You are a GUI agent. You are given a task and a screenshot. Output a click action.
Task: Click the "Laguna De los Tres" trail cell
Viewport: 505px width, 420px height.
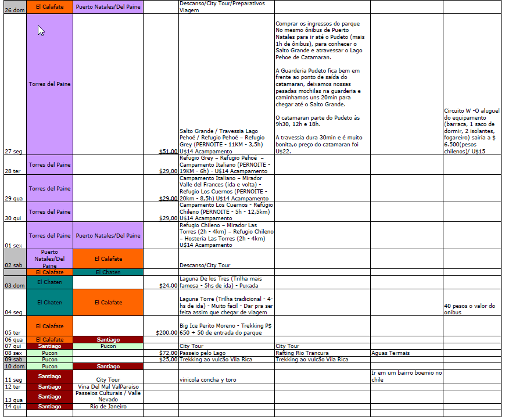point(226,282)
